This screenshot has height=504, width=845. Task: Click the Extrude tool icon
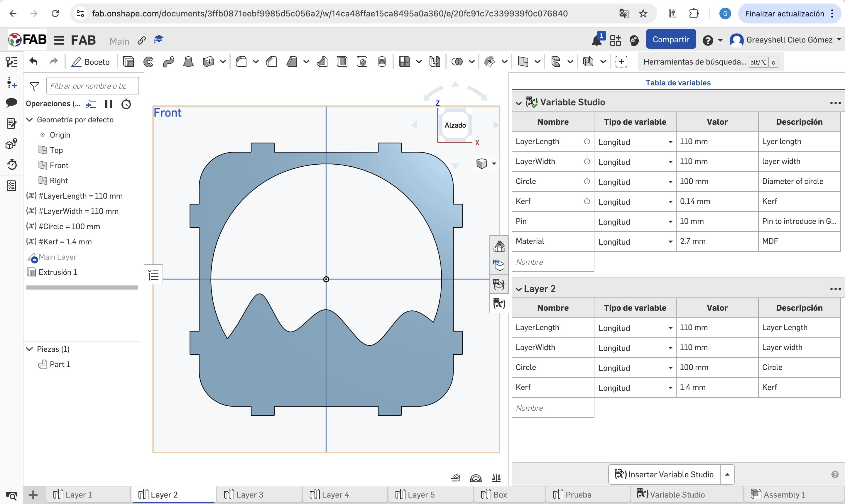129,62
